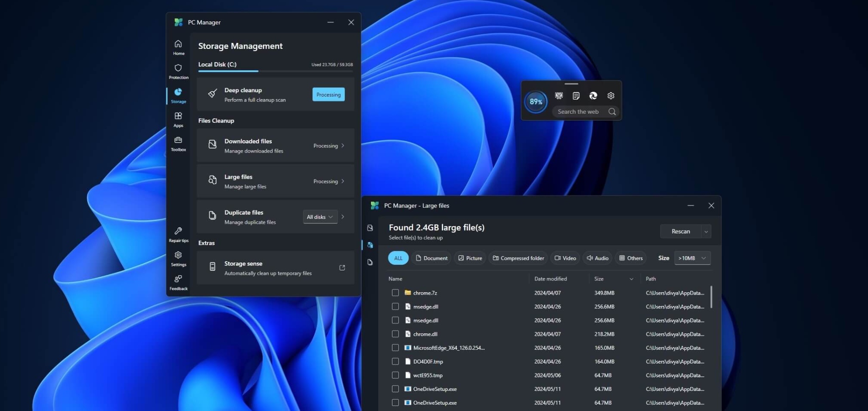Click the Deep cleanup Processing button
The width and height of the screenshot is (868, 411).
pos(328,95)
